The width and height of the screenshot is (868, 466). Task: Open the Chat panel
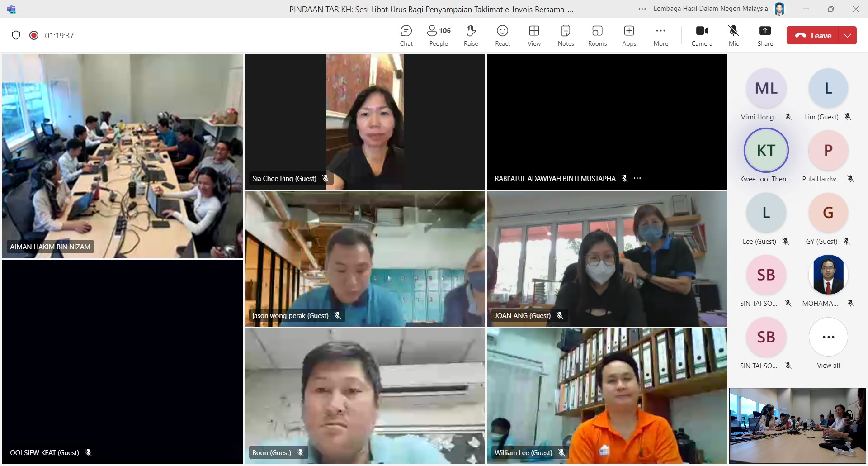406,35
